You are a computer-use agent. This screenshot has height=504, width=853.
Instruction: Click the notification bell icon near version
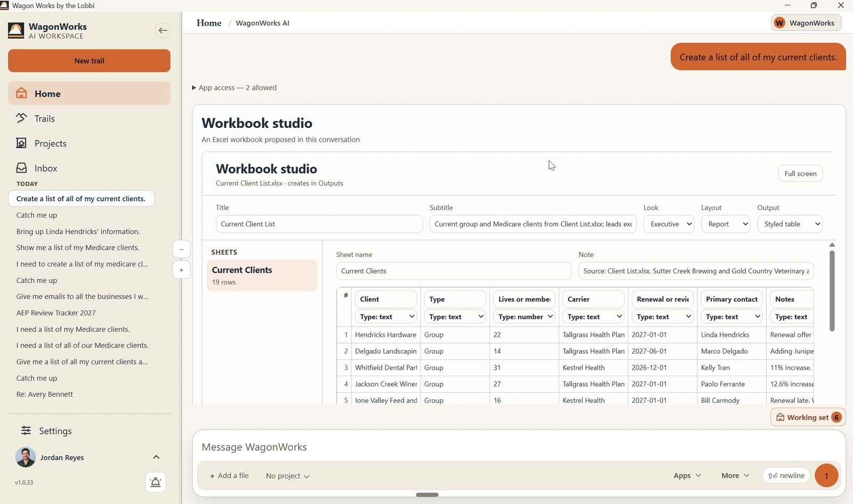click(x=155, y=482)
